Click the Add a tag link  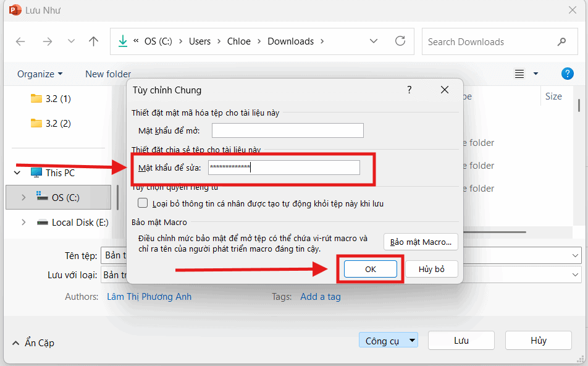tap(320, 296)
